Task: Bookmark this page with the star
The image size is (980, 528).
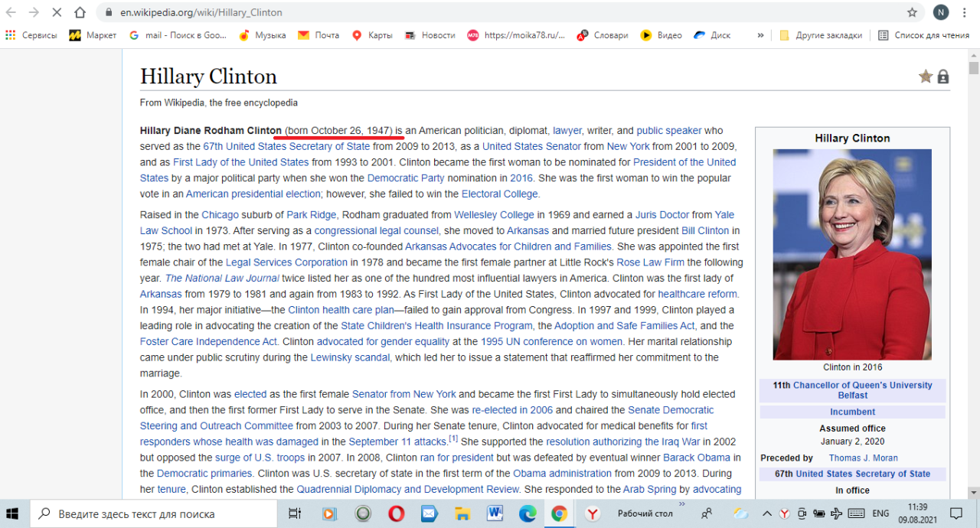Action: point(912,12)
